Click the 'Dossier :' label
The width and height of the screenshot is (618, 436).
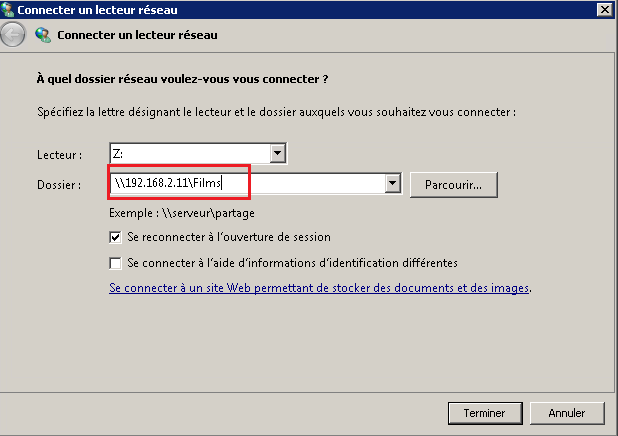coord(59,184)
